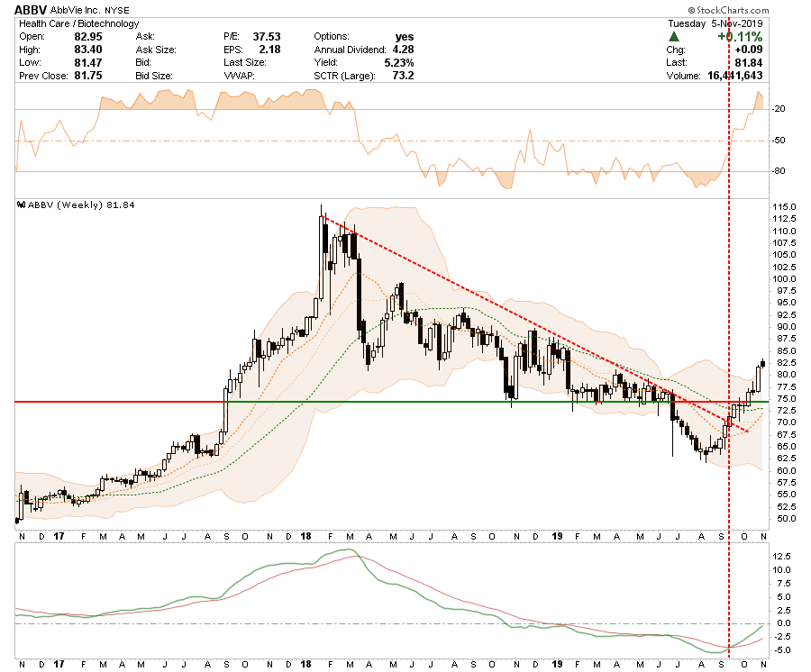Click the Last value 81.84

[749, 62]
